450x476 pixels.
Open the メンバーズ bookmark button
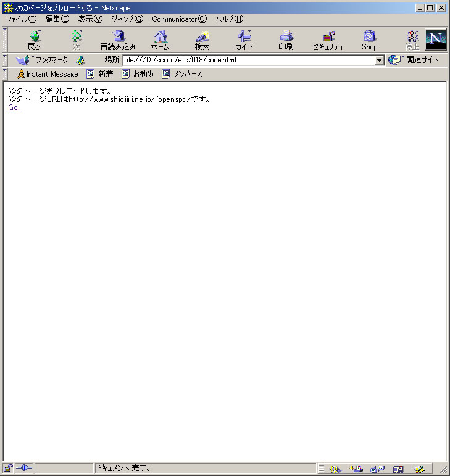(x=182, y=74)
